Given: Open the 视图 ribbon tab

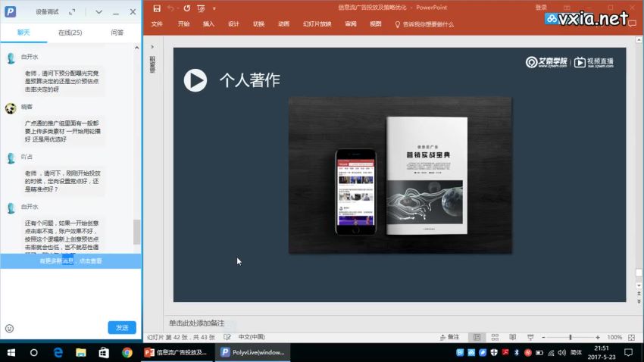Looking at the screenshot, I should [375, 24].
